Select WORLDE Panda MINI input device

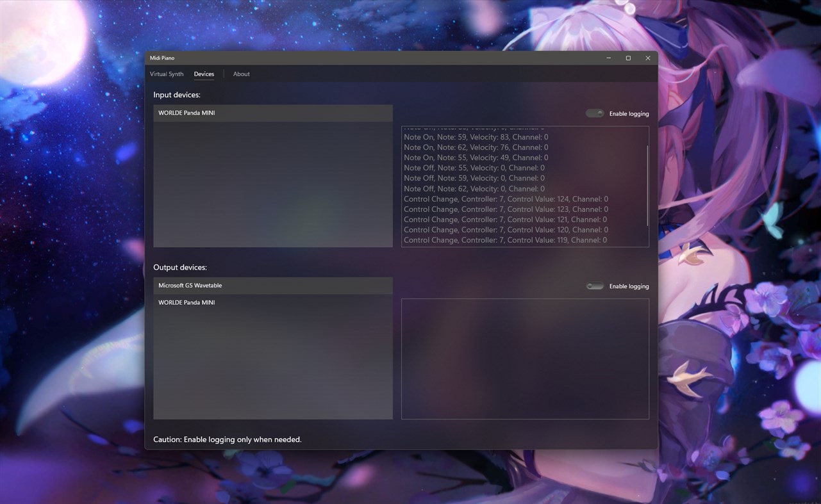click(x=273, y=113)
